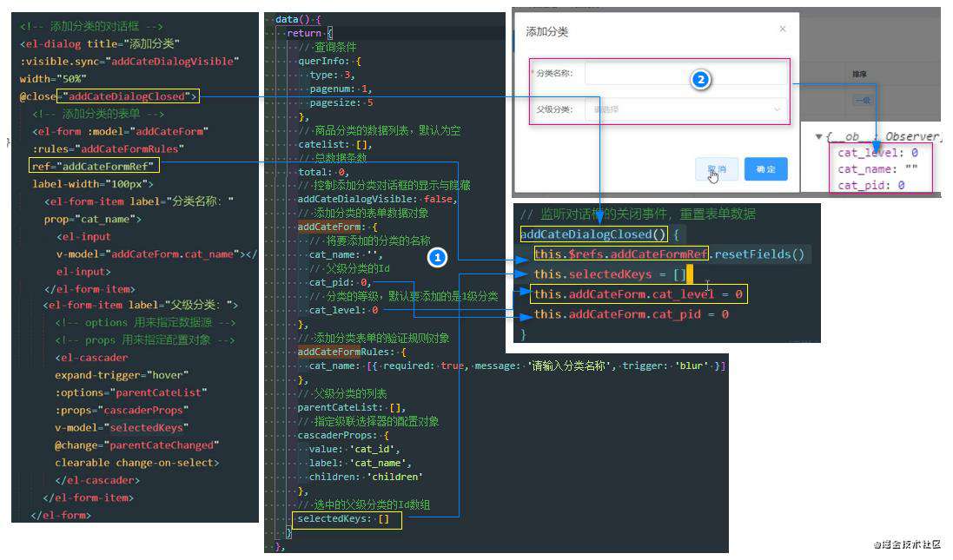Click the 'v-model="addCateForm.cat_name"' line
The height and width of the screenshot is (560, 953).
[157, 254]
